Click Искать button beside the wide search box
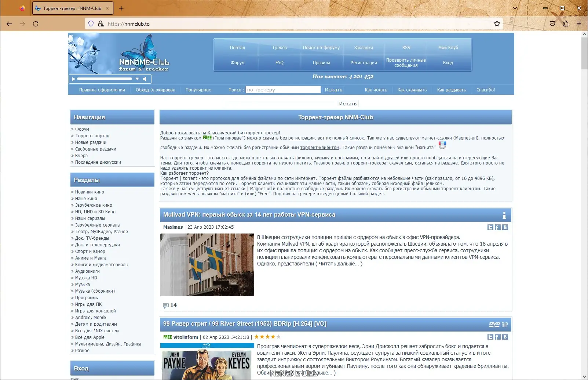This screenshot has width=588, height=380. point(348,104)
